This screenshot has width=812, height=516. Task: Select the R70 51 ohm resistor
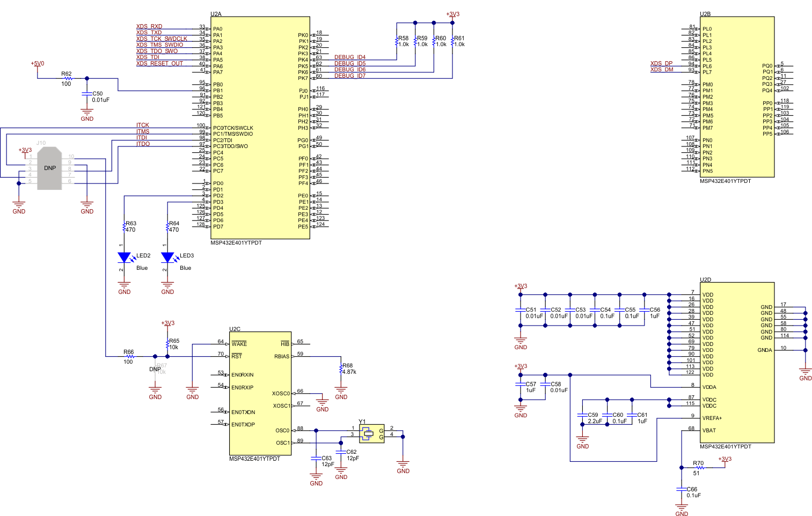tap(699, 468)
